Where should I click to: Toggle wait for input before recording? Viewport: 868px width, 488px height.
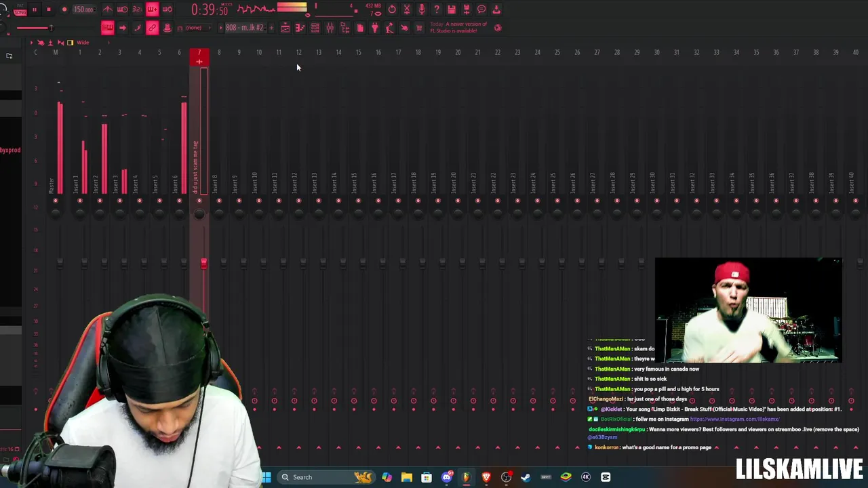coord(122,9)
